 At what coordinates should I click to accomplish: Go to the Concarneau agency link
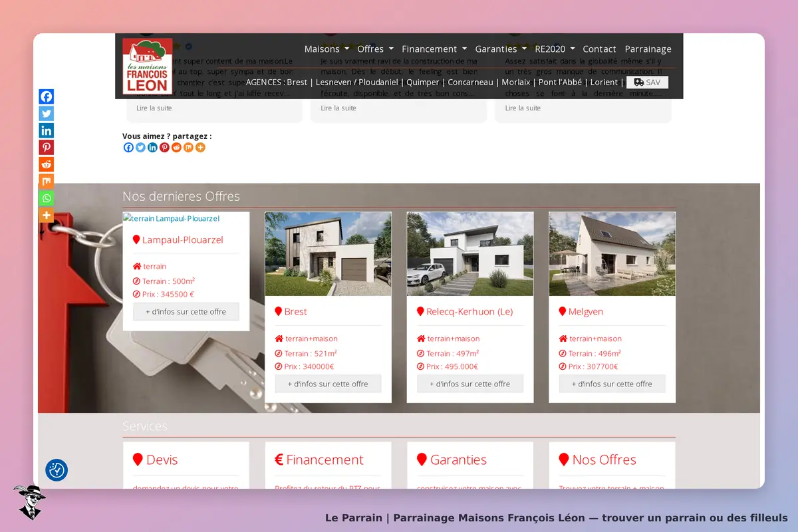[x=471, y=82]
